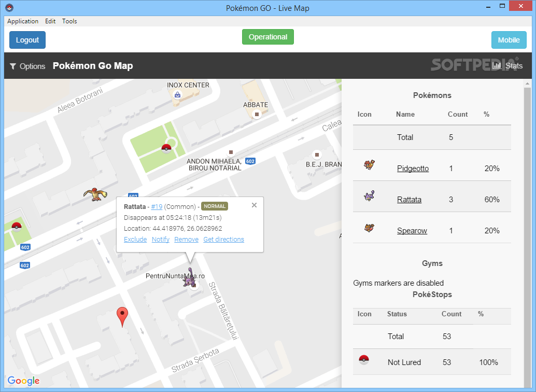This screenshot has width=536, height=392.
Task: Click Remove in Rattata popup
Action: point(186,240)
